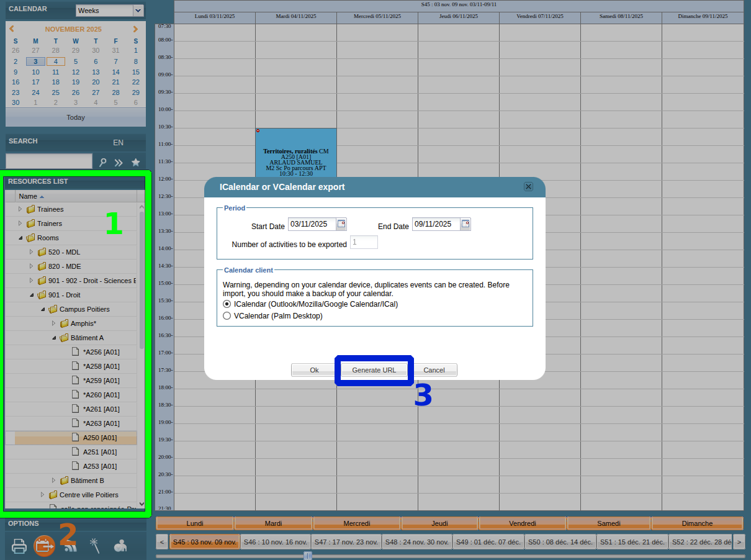
Task: Click the Start Date input field
Action: (312, 224)
